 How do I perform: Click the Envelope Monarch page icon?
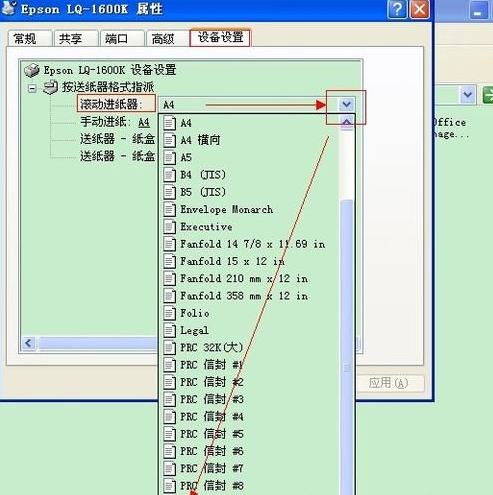click(169, 209)
